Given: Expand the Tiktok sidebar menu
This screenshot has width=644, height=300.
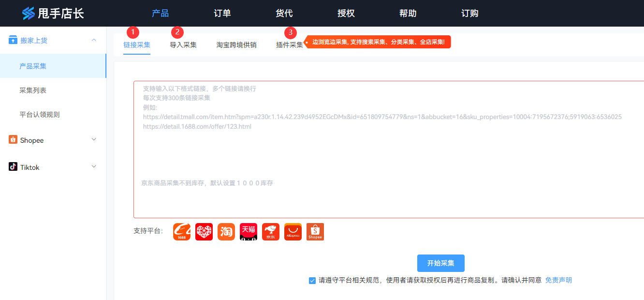Looking at the screenshot, I should [94, 167].
